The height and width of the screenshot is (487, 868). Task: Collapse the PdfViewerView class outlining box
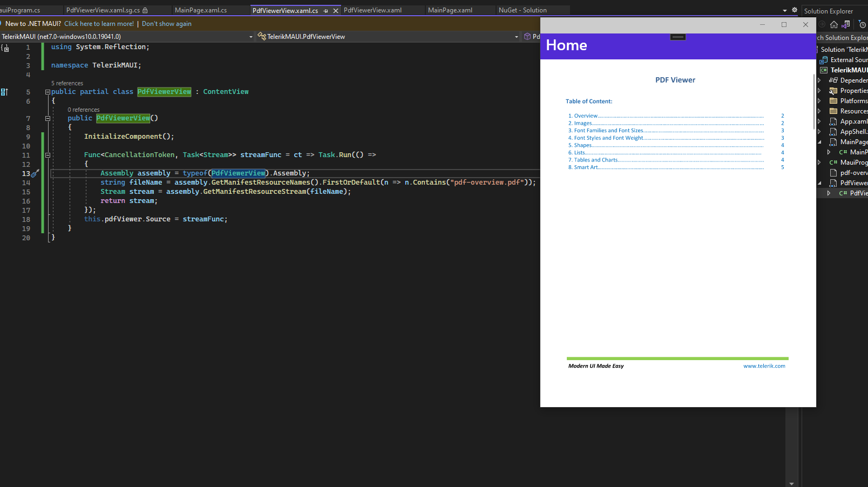(x=48, y=92)
